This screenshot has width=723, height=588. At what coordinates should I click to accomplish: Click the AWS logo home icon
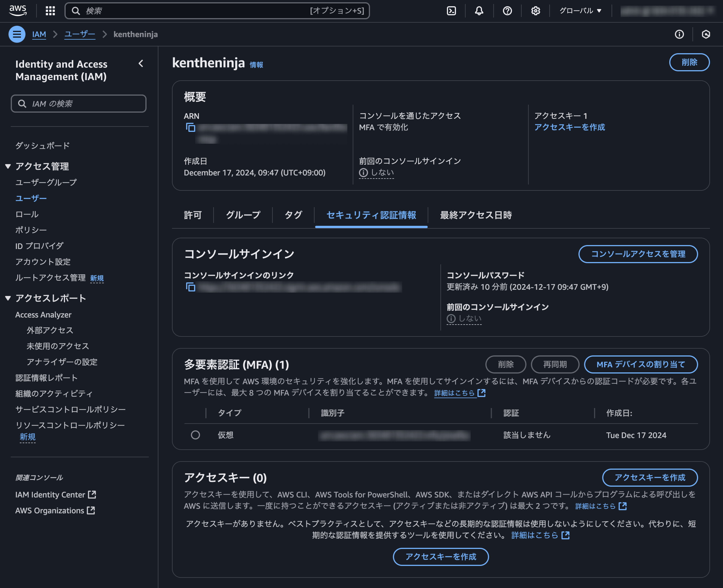point(18,11)
